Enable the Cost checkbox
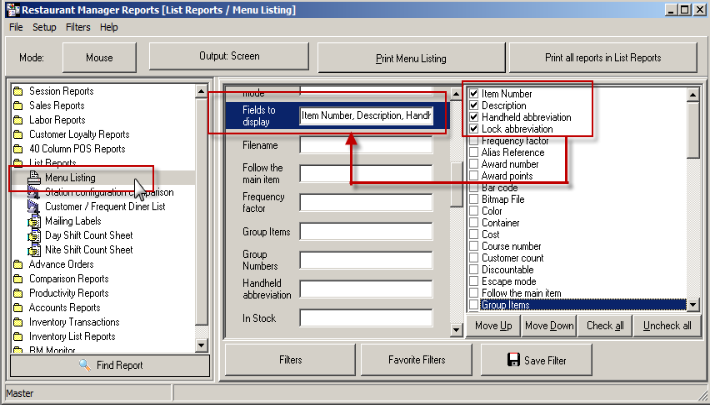Screen dimensions: 710x405 (x=474, y=235)
